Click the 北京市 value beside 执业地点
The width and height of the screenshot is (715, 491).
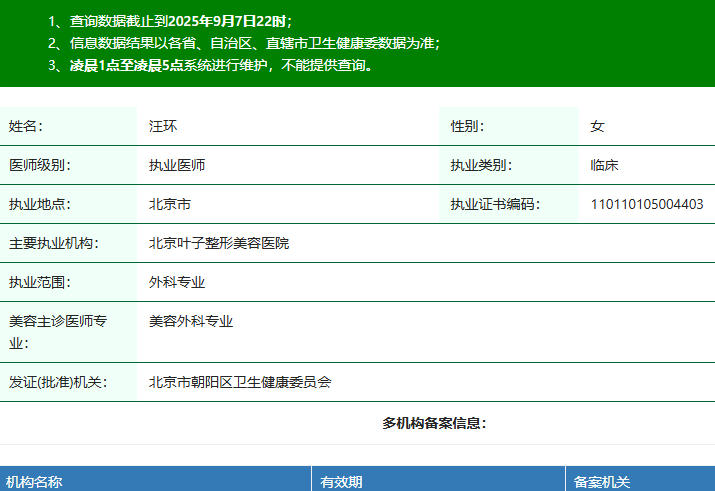click(170, 204)
